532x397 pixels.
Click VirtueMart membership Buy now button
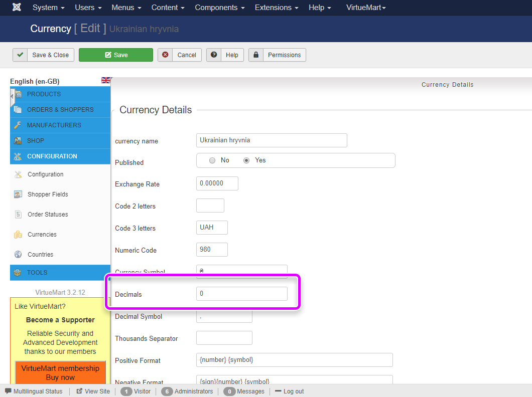(x=60, y=372)
